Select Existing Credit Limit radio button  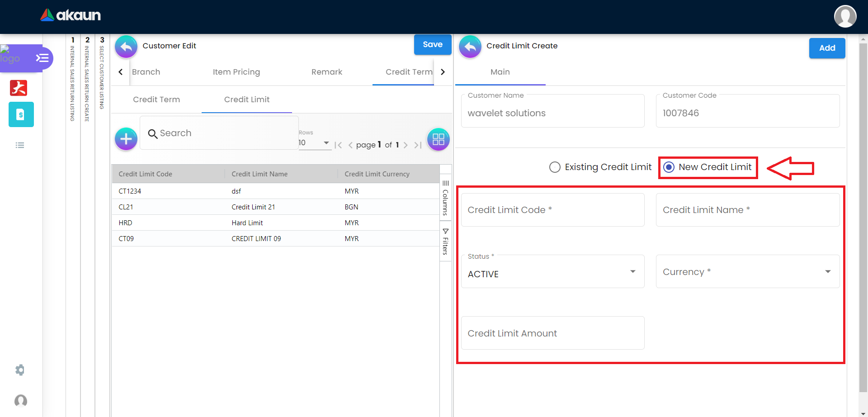tap(555, 167)
